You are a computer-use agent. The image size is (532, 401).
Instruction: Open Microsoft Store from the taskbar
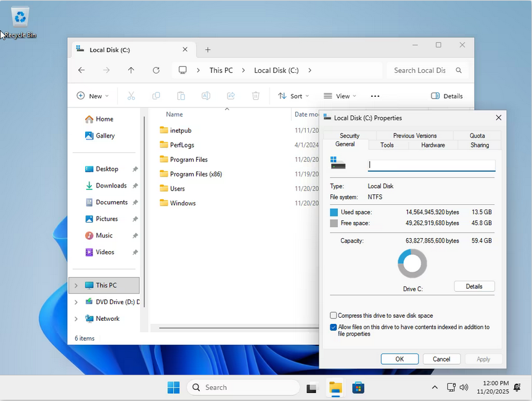(358, 387)
